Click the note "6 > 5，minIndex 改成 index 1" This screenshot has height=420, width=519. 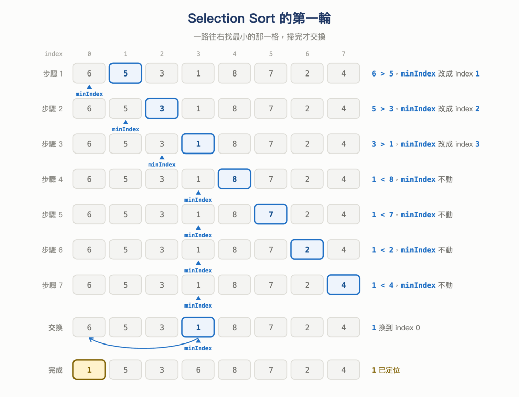point(426,73)
